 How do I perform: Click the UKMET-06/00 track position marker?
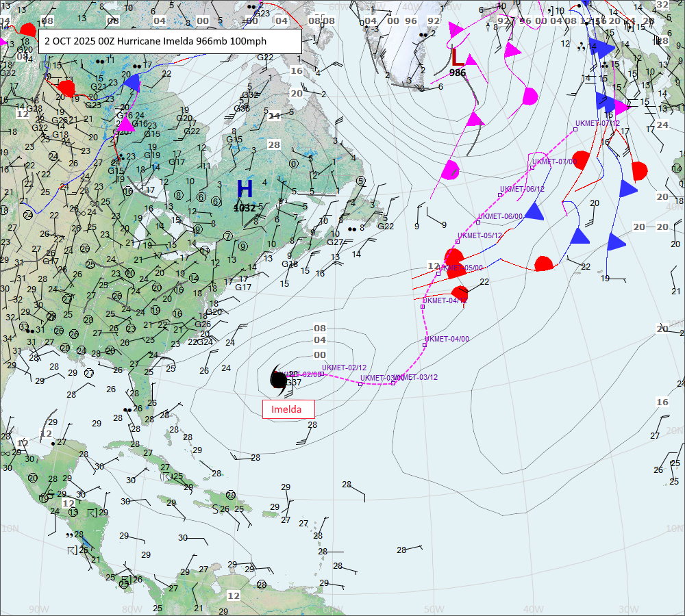coord(478,222)
